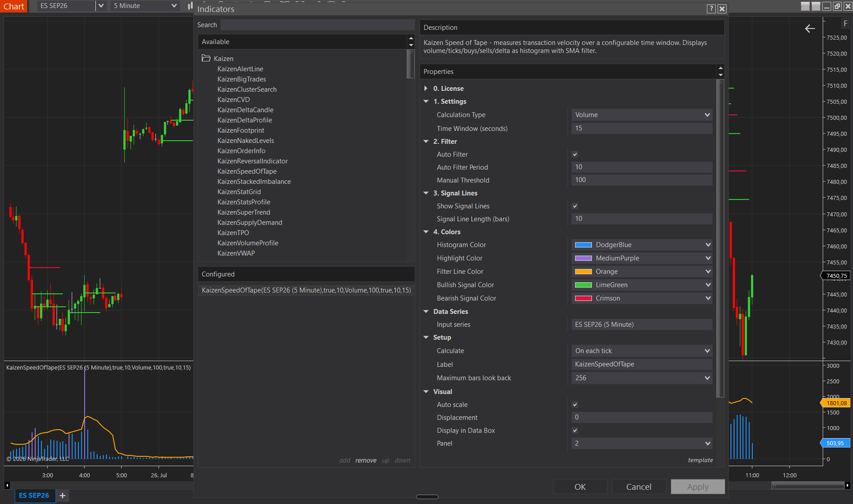Collapse the 3. Signal Lines section
This screenshot has height=504, width=853.
coord(426,193)
